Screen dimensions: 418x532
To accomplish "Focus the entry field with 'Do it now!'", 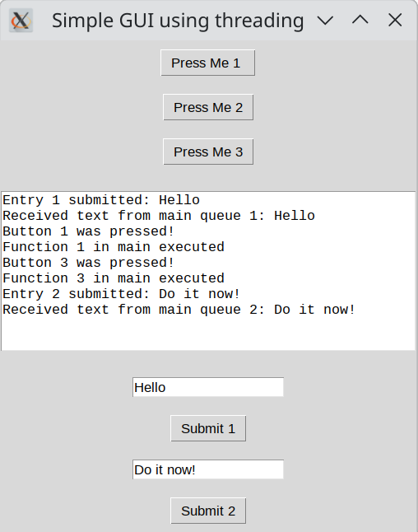I will click(208, 469).
